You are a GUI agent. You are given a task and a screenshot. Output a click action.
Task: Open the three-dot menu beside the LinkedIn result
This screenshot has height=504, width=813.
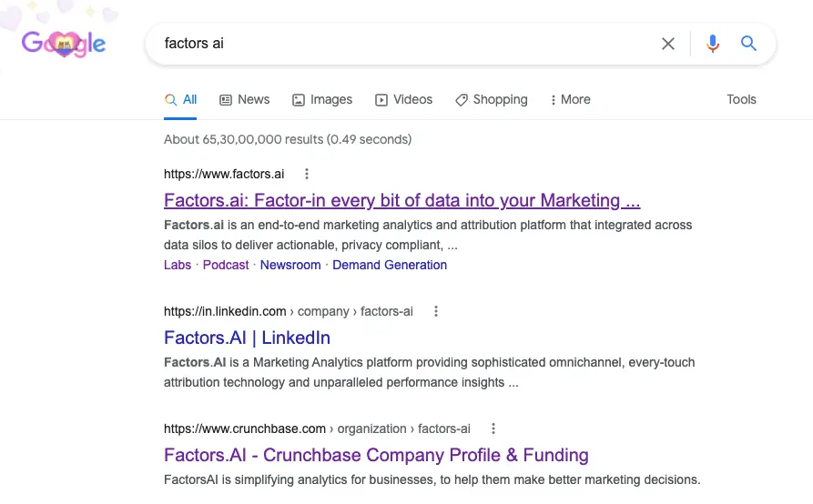coord(435,311)
